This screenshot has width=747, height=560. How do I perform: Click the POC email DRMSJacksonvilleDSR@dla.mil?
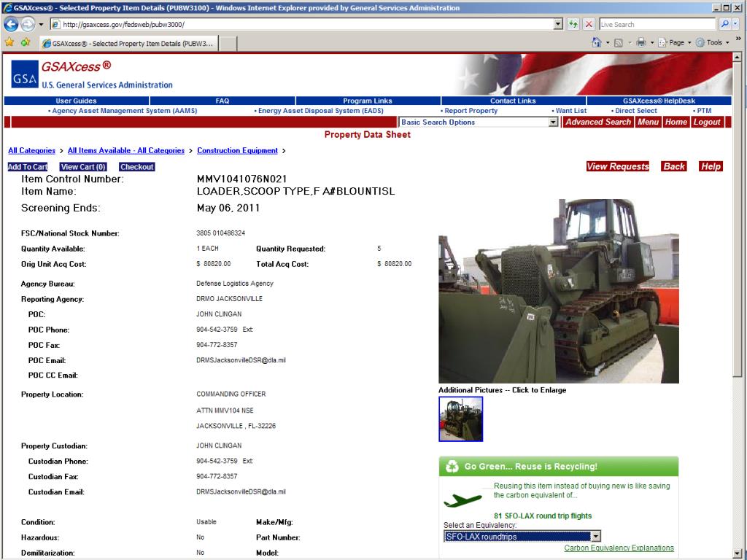click(241, 360)
